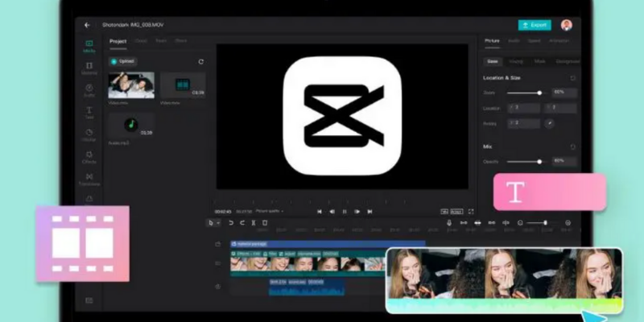Click the icon right of the microphone
Viewport: 644px width, 322px height.
point(464,223)
